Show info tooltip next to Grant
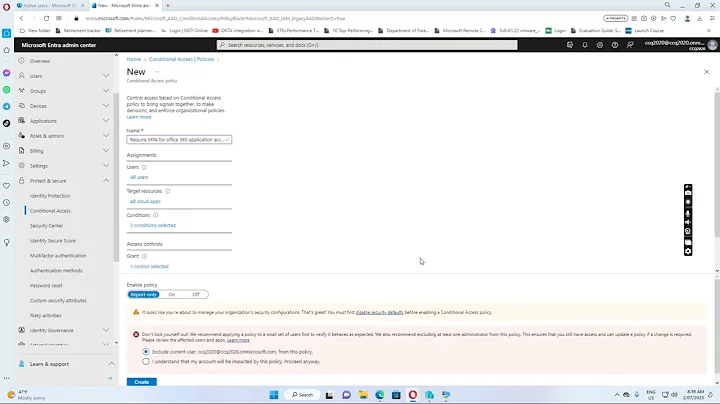Viewport: 720px width, 404px height. point(144,256)
